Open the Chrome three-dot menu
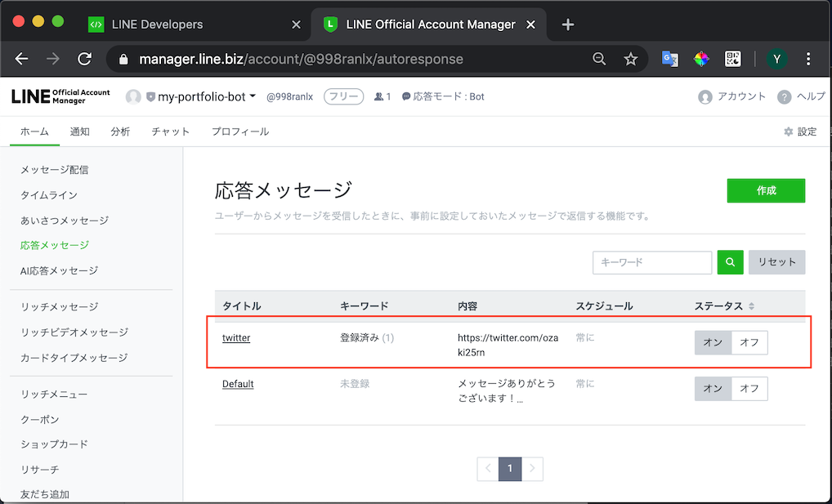 click(808, 59)
